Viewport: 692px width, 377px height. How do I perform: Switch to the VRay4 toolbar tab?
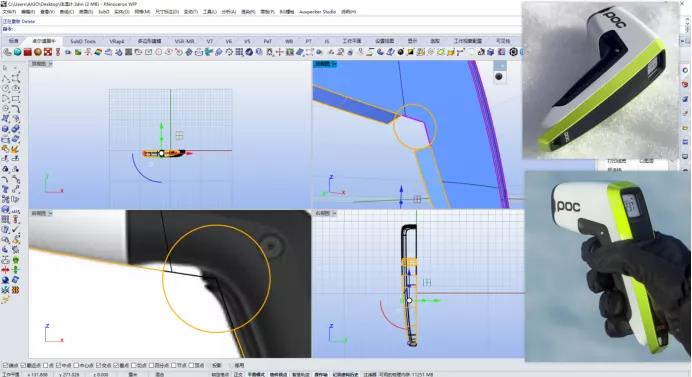(117, 41)
